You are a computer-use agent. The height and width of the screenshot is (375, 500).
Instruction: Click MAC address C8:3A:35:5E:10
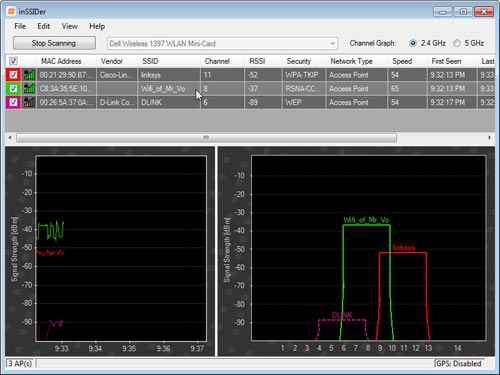[66, 88]
